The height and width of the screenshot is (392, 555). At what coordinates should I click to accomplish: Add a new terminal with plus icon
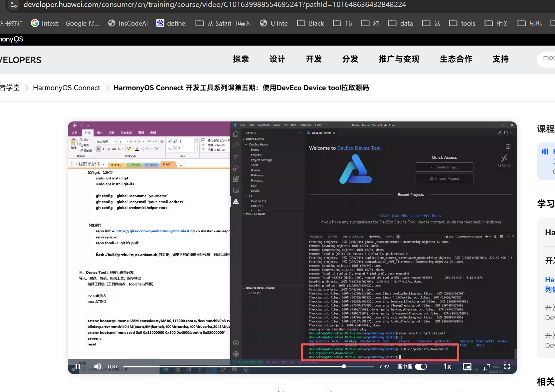coord(486,237)
